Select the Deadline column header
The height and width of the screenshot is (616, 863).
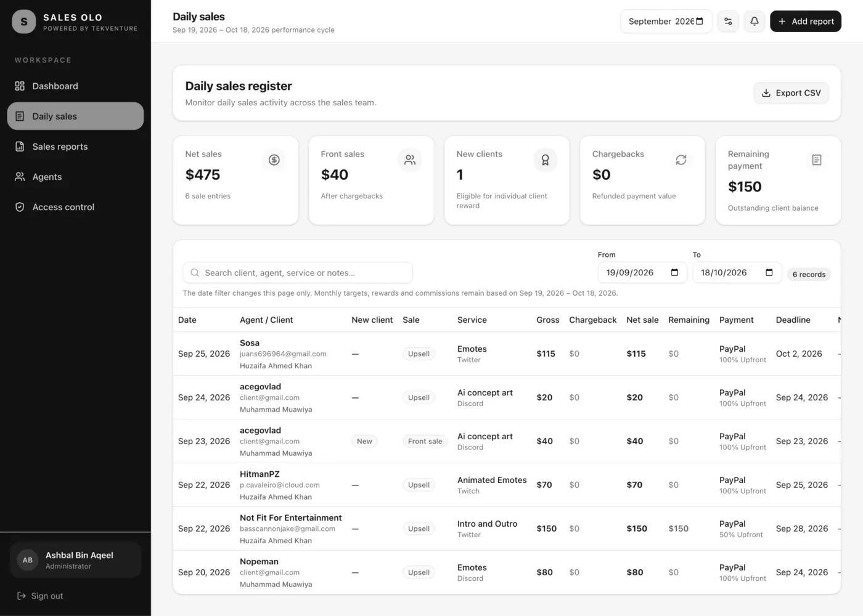pyautogui.click(x=793, y=320)
